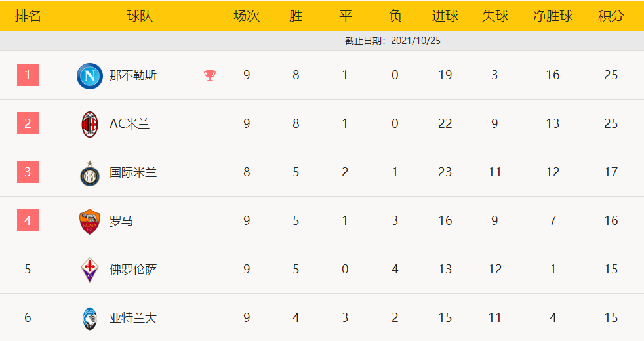644x341 pixels.
Task: Click the Fiorentina club logo
Action: pos(89,270)
